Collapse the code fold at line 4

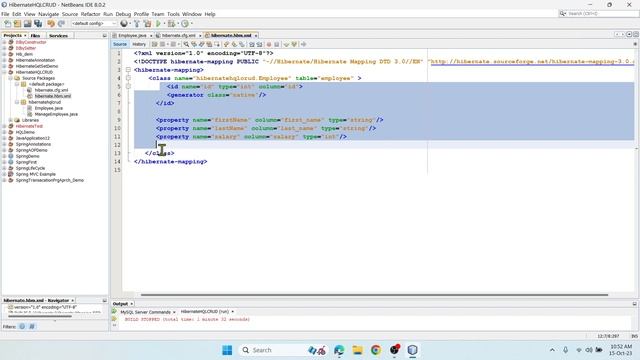[x=128, y=78]
